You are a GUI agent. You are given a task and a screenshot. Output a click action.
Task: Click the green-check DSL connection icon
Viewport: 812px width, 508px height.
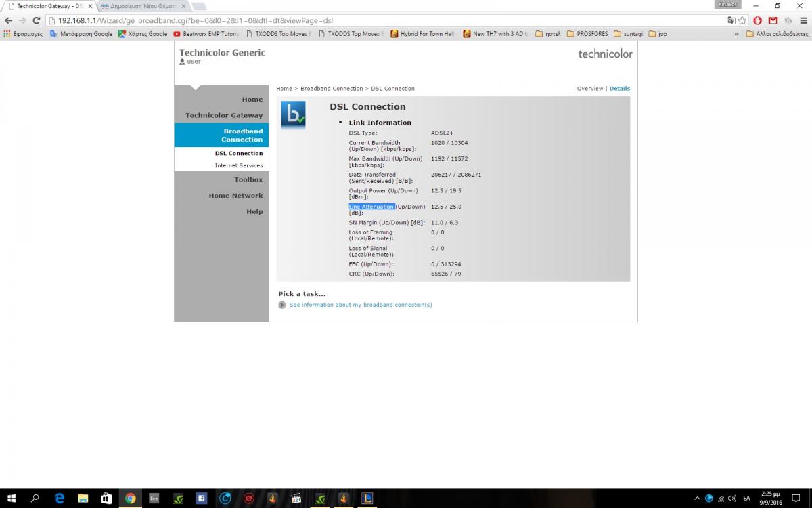[x=293, y=115]
